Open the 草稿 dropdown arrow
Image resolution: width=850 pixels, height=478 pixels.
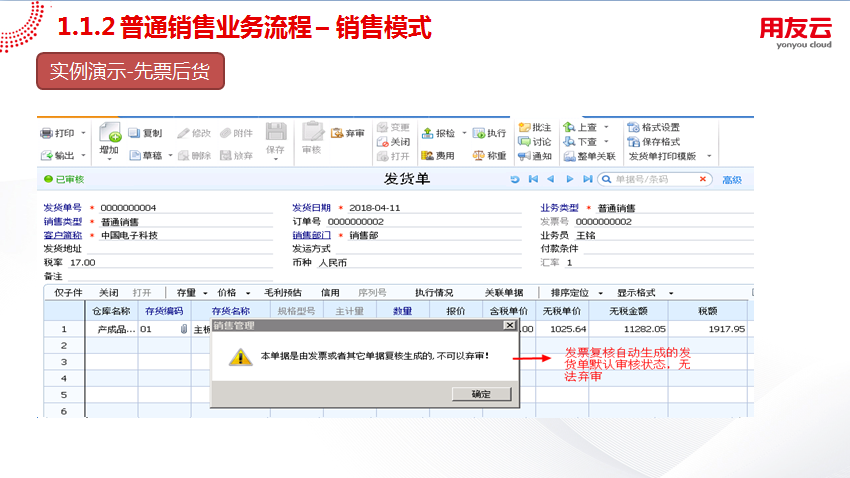[170, 156]
